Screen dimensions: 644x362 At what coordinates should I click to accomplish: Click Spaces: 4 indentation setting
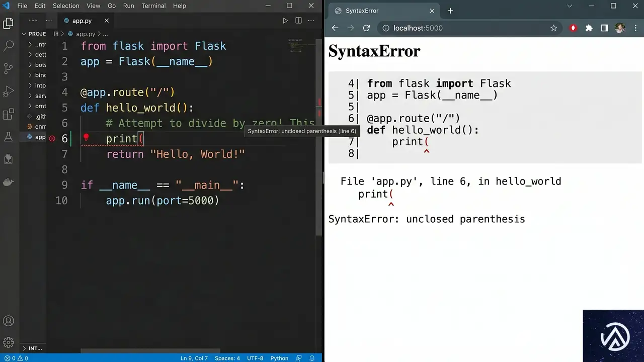pos(227,358)
